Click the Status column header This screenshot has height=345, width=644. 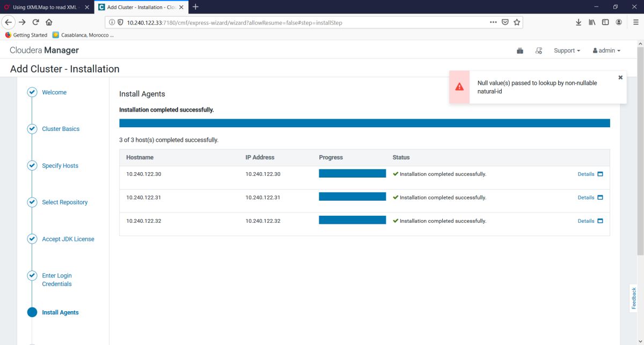[x=401, y=157]
